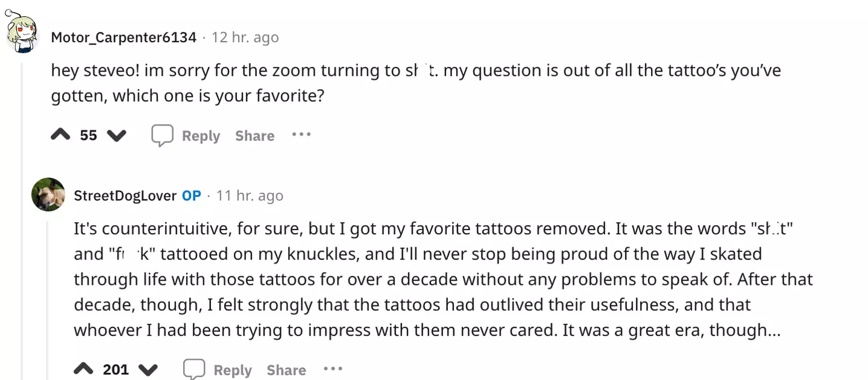
Task: Toggle the upvote on StreetDogLover's answer
Action: 84,369
